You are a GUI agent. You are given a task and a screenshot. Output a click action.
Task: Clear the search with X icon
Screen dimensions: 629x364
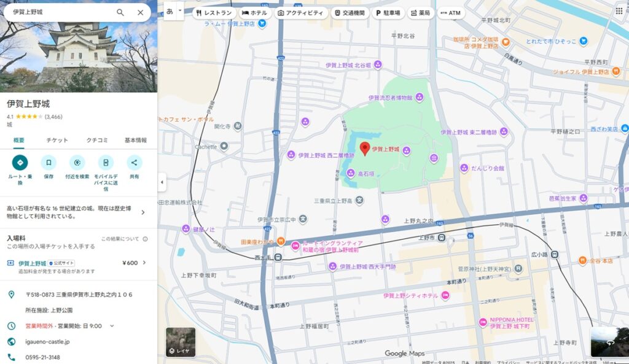click(141, 12)
